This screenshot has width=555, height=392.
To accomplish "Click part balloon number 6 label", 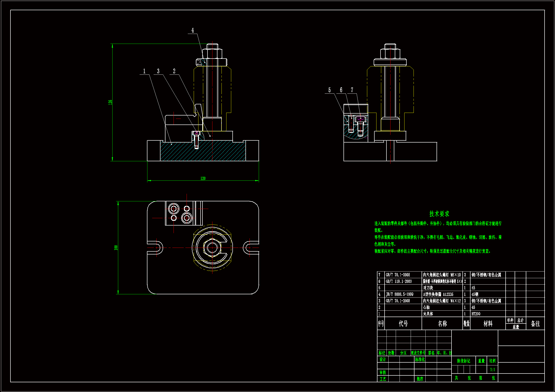I will click(341, 90).
